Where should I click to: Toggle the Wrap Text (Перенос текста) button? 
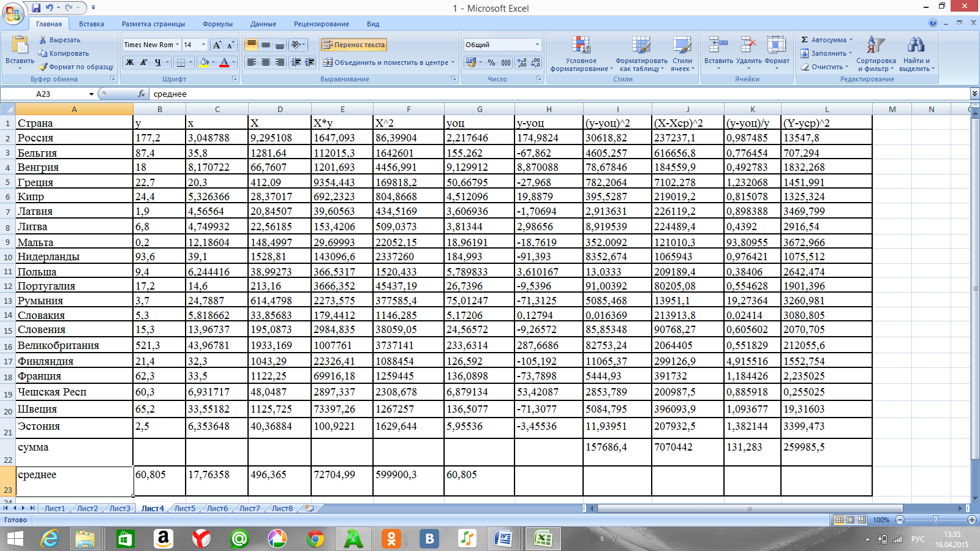point(354,45)
